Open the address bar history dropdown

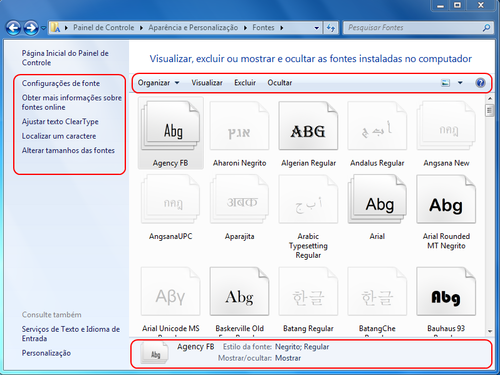click(317, 28)
